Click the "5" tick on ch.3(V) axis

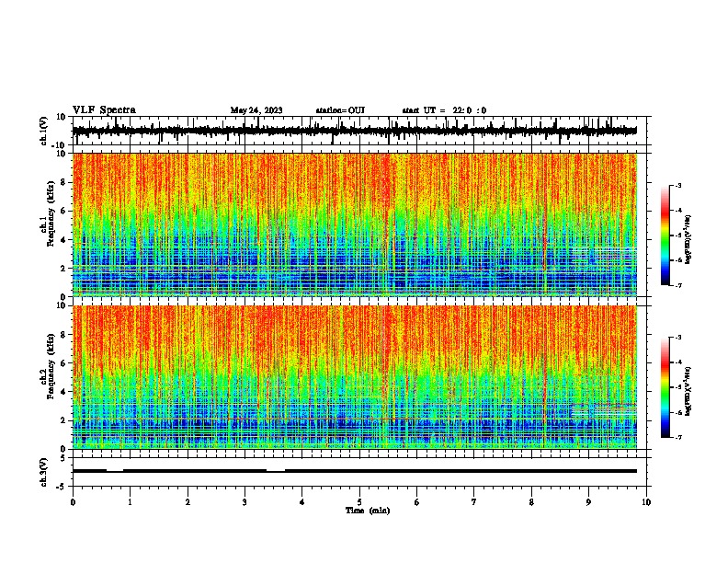pos(63,457)
